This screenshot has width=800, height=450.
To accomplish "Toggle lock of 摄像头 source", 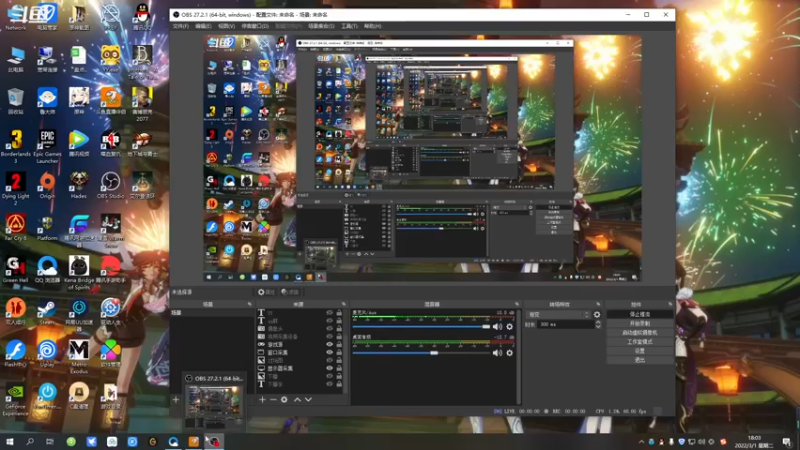I will (x=339, y=329).
